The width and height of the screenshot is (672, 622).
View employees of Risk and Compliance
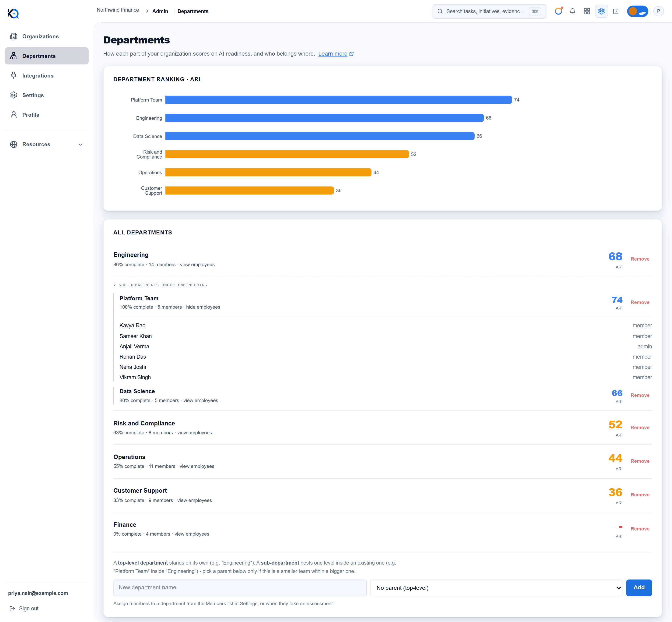pyautogui.click(x=194, y=432)
